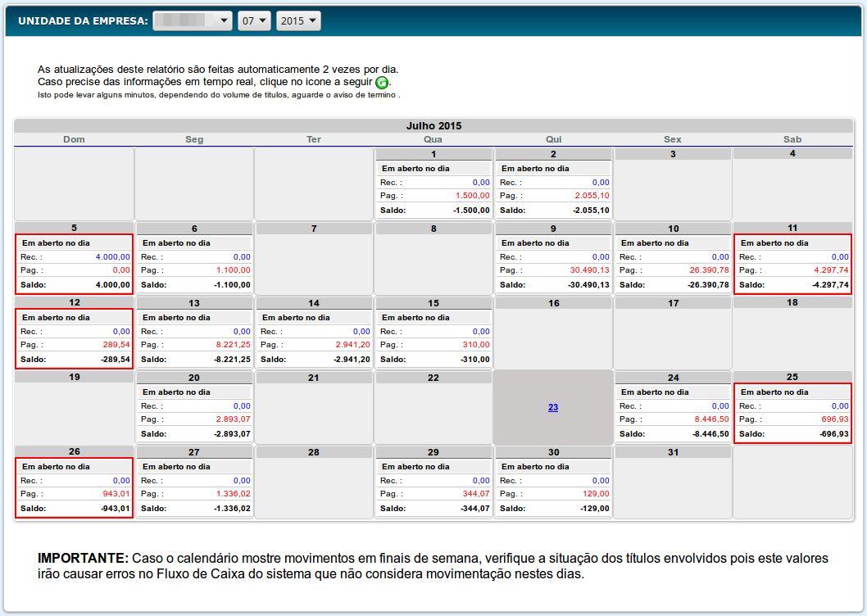
Task: Expand the month dropdown showing 07
Action: pos(254,21)
